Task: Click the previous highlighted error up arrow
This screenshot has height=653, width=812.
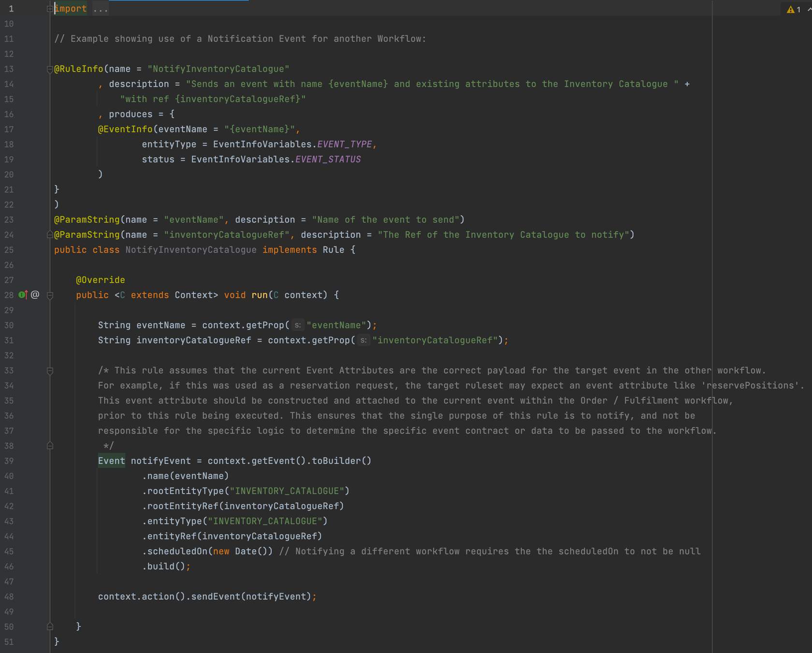Action: (x=809, y=10)
